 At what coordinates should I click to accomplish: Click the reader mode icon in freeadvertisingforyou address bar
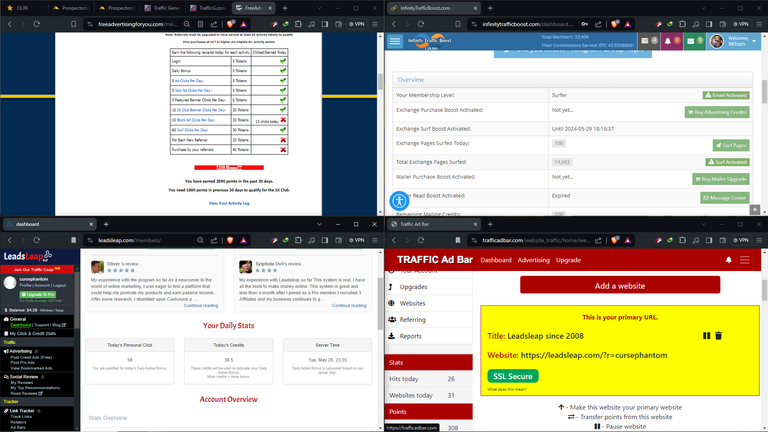(200, 24)
